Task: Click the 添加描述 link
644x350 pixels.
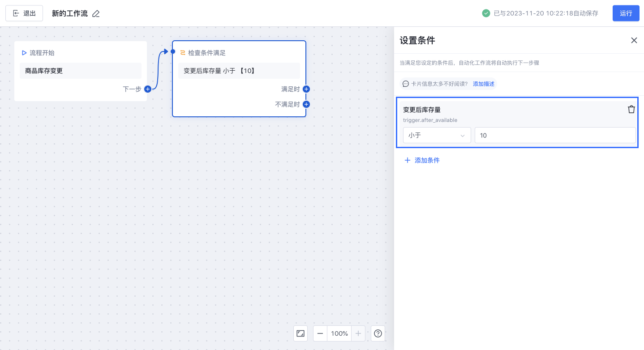Action: [x=484, y=84]
